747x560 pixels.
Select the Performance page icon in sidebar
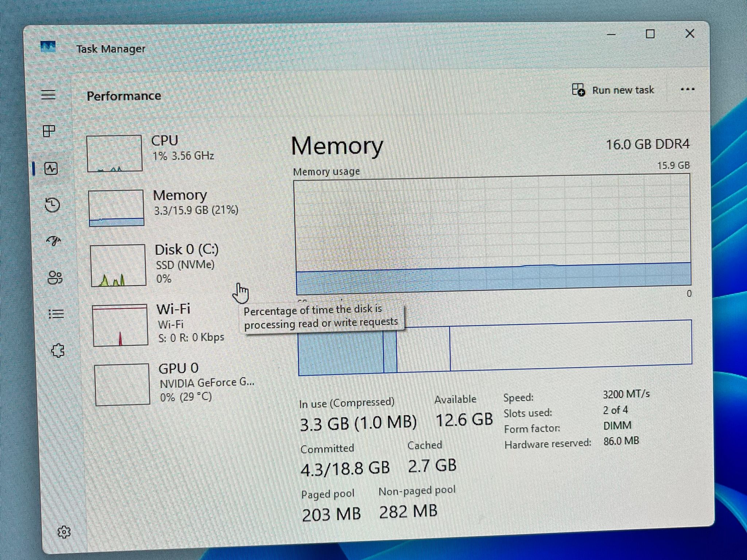(51, 168)
